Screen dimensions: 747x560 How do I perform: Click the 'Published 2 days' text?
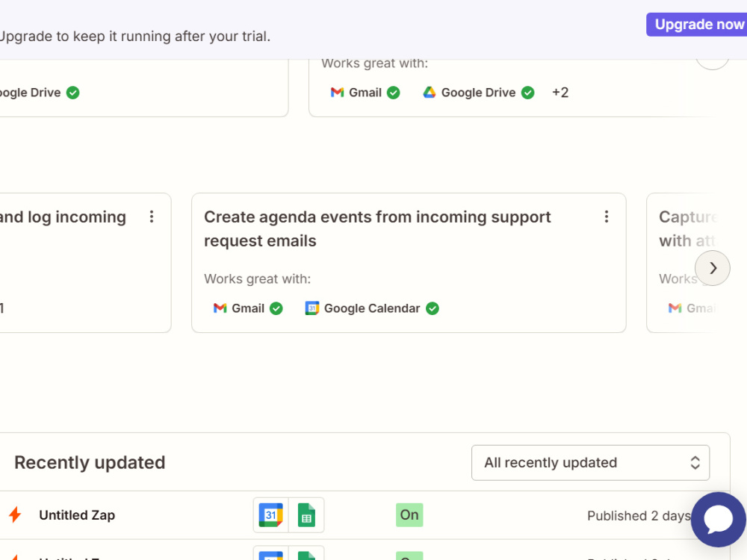pos(639,516)
